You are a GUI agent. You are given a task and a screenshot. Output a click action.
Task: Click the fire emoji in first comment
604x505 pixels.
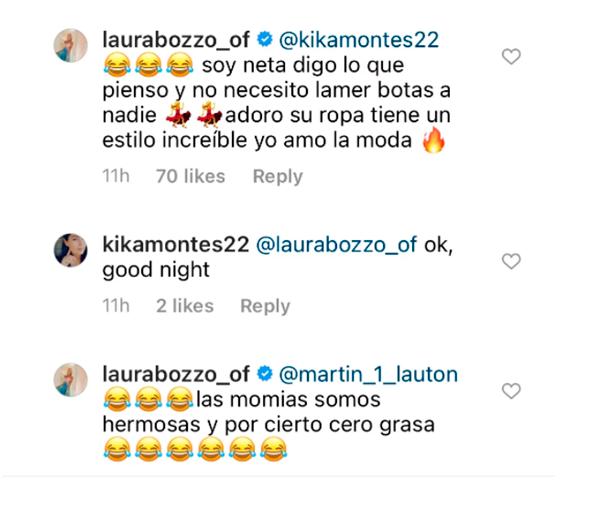click(x=434, y=140)
